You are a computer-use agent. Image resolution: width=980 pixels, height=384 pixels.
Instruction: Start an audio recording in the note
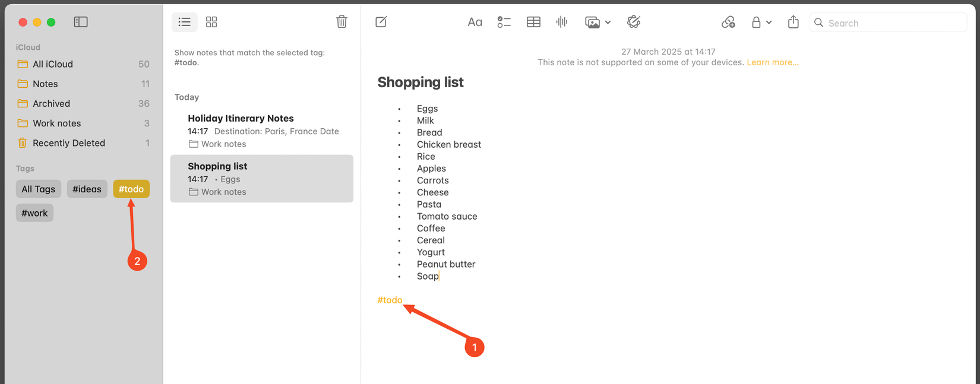[561, 22]
